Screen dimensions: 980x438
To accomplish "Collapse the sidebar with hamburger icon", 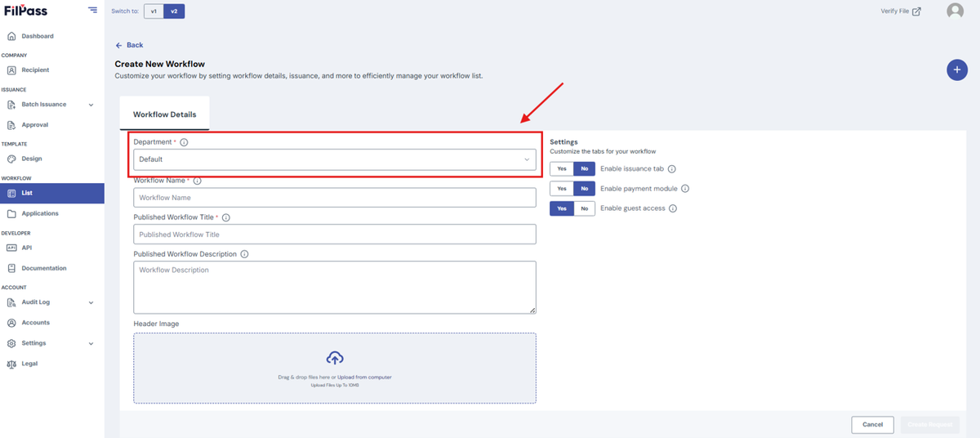I will tap(92, 10).
